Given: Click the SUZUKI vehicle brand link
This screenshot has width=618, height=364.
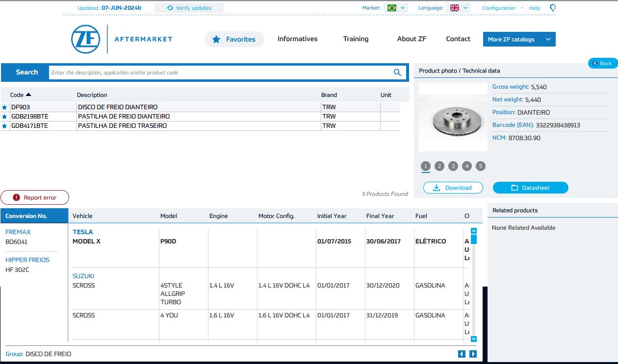Looking at the screenshot, I should (x=83, y=276).
